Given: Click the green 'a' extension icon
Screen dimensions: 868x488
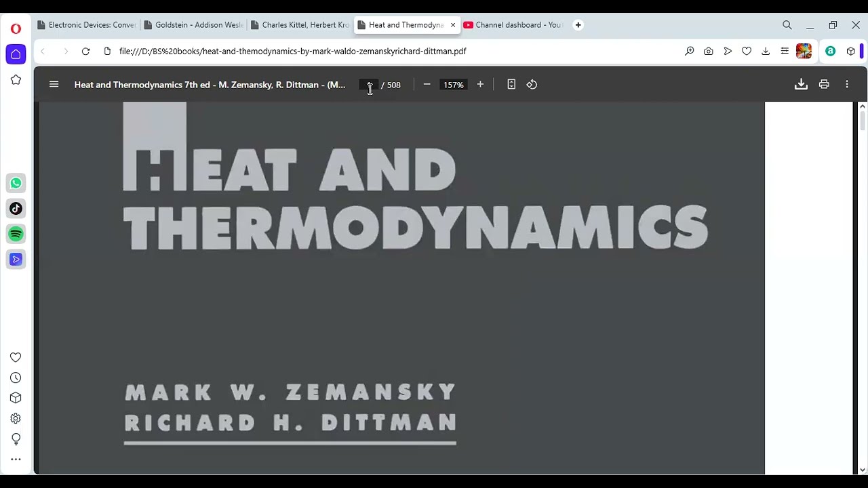Looking at the screenshot, I should pos(830,52).
